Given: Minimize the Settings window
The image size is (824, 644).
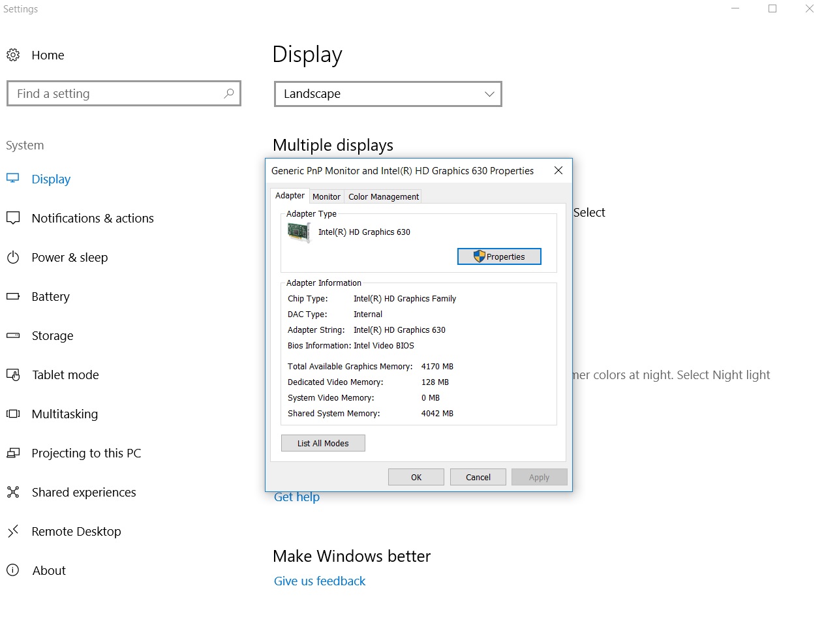Looking at the screenshot, I should pos(735,8).
